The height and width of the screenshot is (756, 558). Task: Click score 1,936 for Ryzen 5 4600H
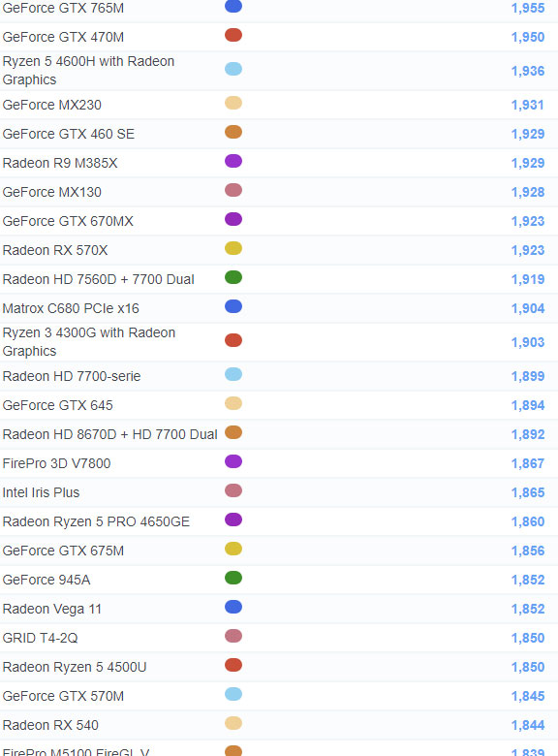tap(528, 71)
